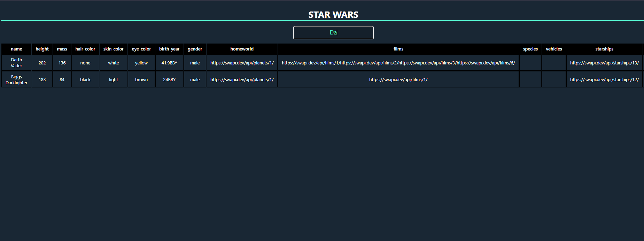
Task: Select the height column header
Action: [x=42, y=49]
